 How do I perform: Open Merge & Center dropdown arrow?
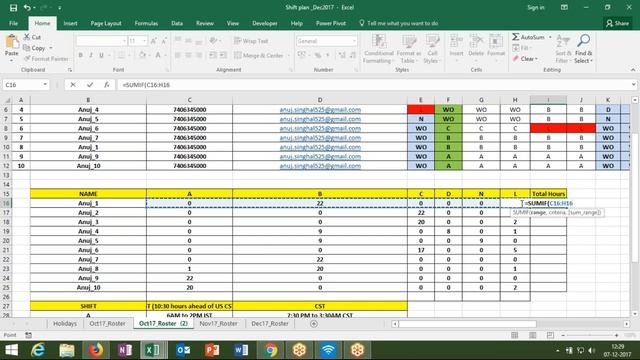coord(288,55)
